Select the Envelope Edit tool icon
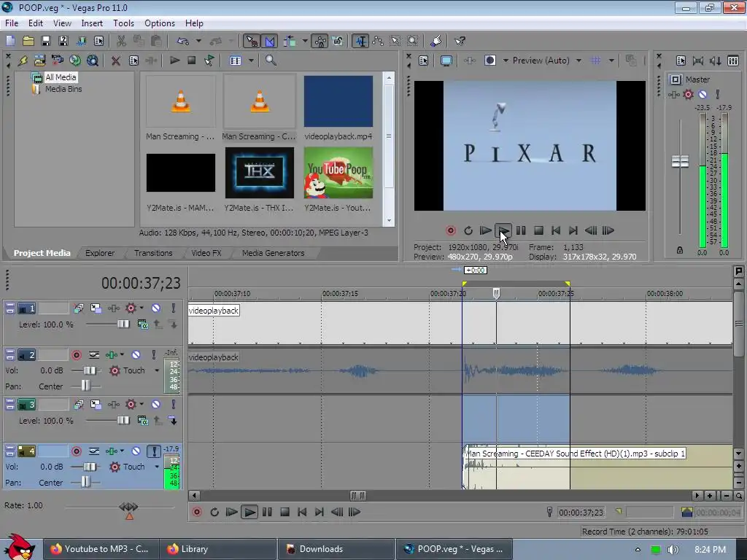The height and width of the screenshot is (560, 747). (x=379, y=41)
